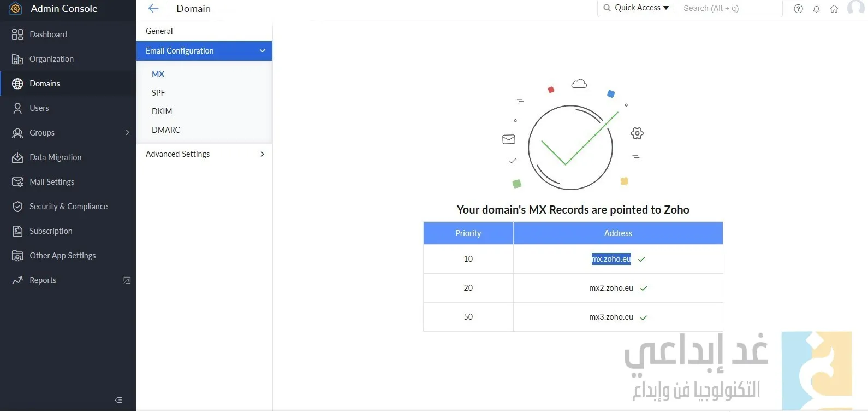Click the home icon in header
Screen dimensions: 868x412
(x=834, y=9)
